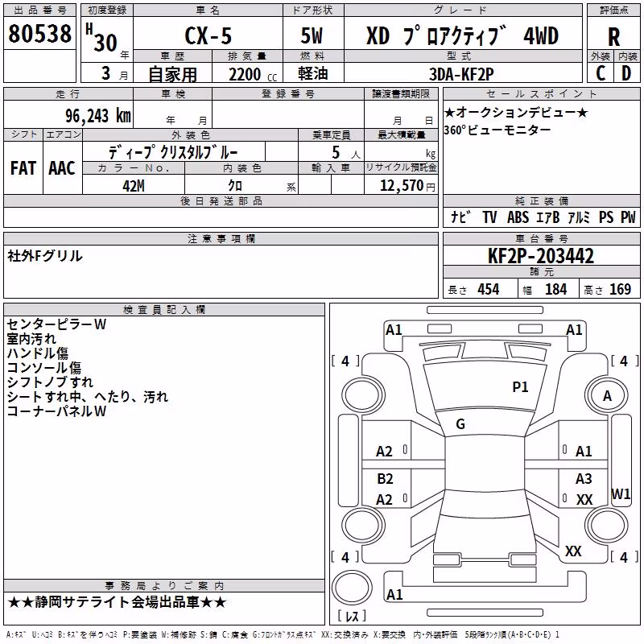
Task: Select the ナビ equipment entry
Action: click(x=460, y=217)
